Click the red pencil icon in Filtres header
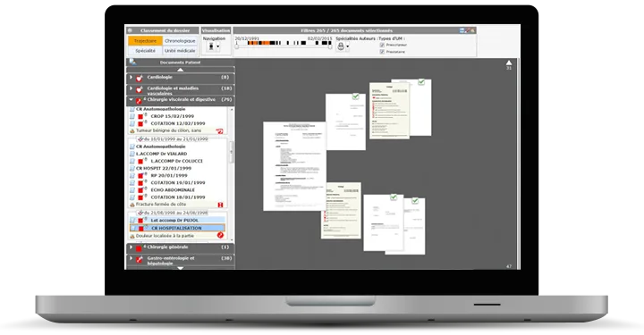644x335 pixels. coord(468,30)
